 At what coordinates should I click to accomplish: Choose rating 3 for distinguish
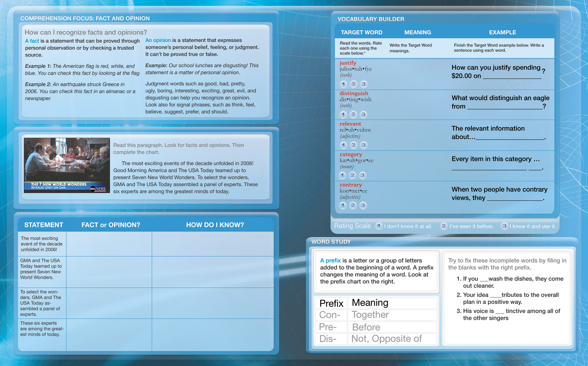364,115
